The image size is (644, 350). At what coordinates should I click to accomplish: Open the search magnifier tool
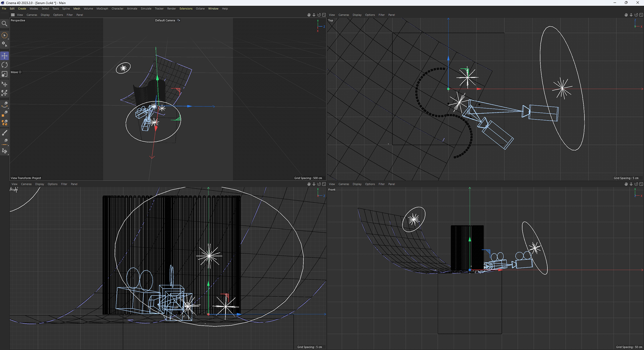pyautogui.click(x=4, y=23)
